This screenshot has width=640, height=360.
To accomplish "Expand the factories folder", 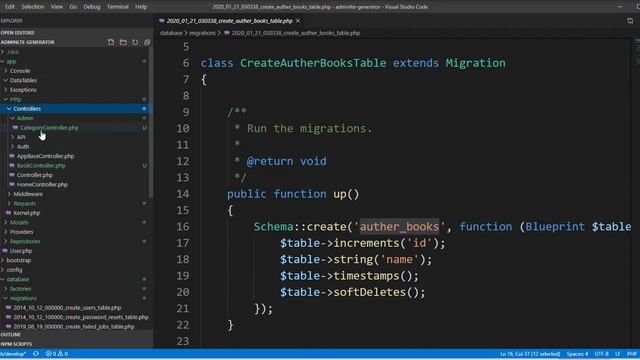I will pyautogui.click(x=6, y=289).
